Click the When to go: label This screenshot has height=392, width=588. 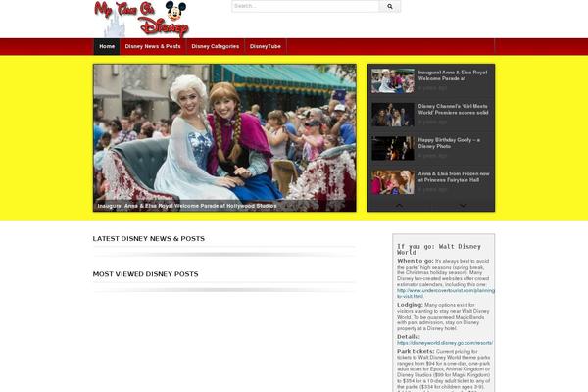[416, 261]
